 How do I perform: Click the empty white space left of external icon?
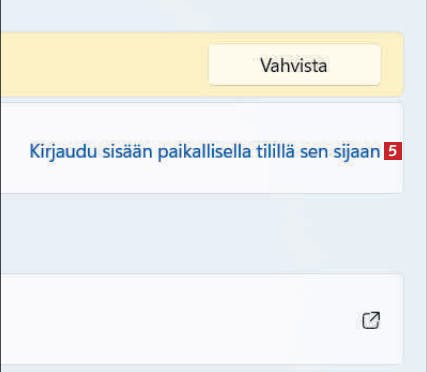(x=180, y=319)
